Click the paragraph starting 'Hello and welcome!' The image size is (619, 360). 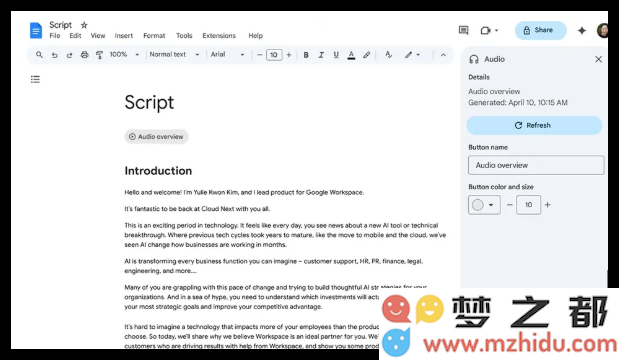[x=244, y=192]
